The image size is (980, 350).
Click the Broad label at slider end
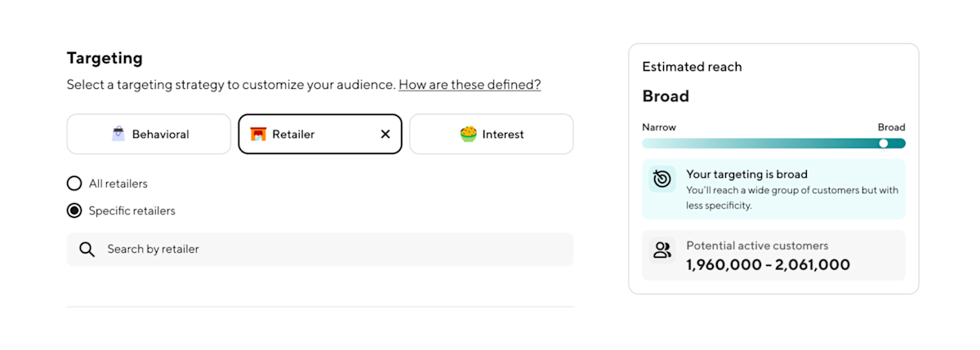[x=892, y=127]
